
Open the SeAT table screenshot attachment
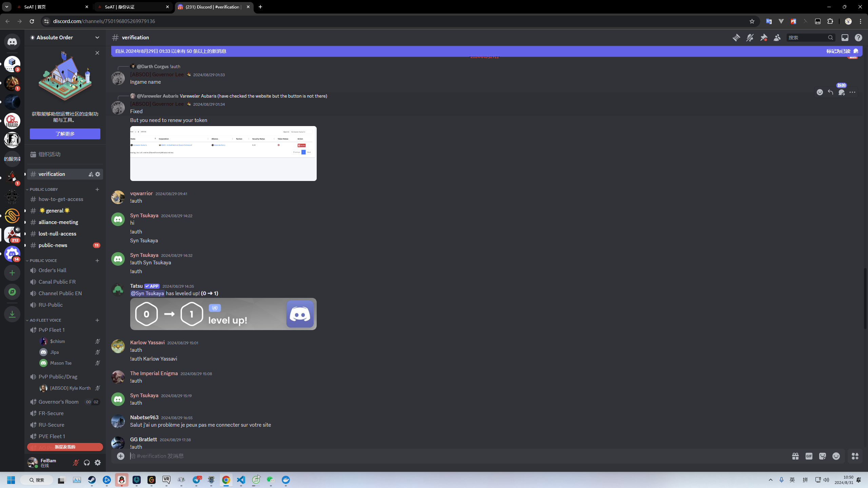(x=223, y=154)
